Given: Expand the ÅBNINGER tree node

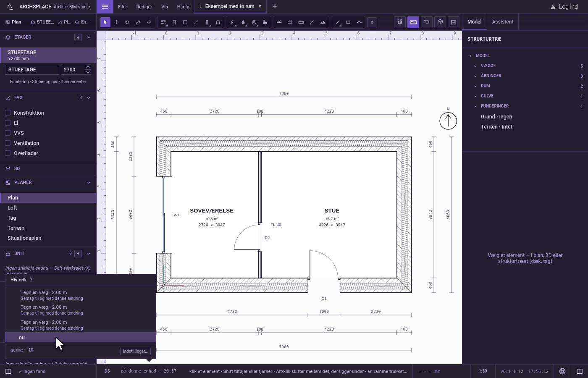Looking at the screenshot, I should (475, 76).
